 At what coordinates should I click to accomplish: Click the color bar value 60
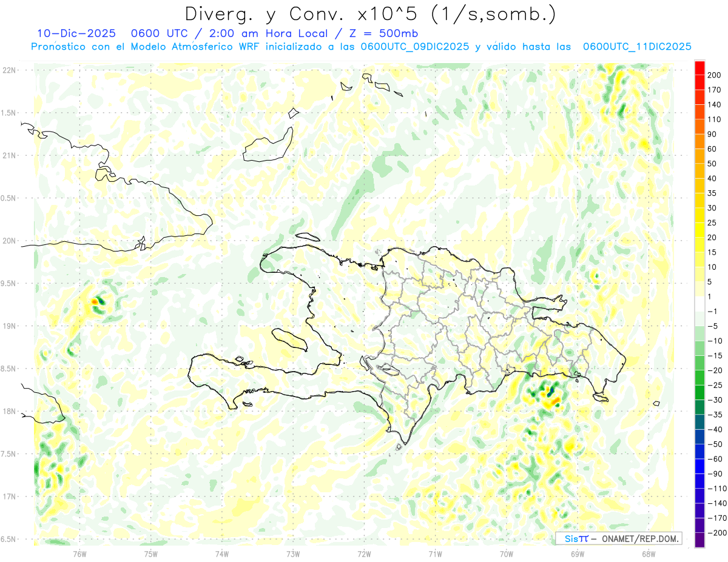[713, 149]
